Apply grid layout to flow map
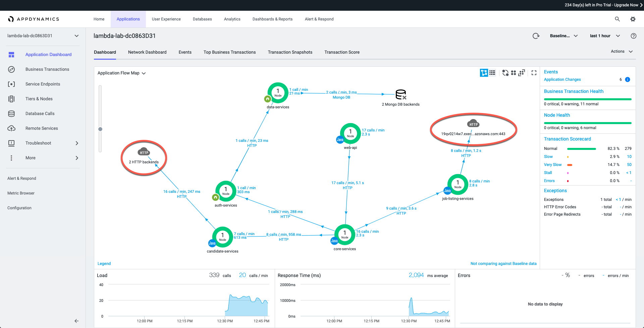Image resolution: width=644 pixels, height=328 pixels. pyautogui.click(x=513, y=73)
